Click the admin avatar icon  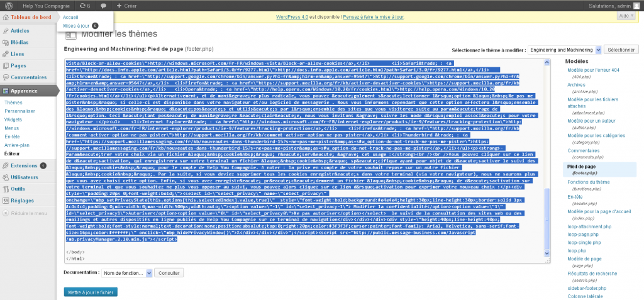(x=636, y=6)
